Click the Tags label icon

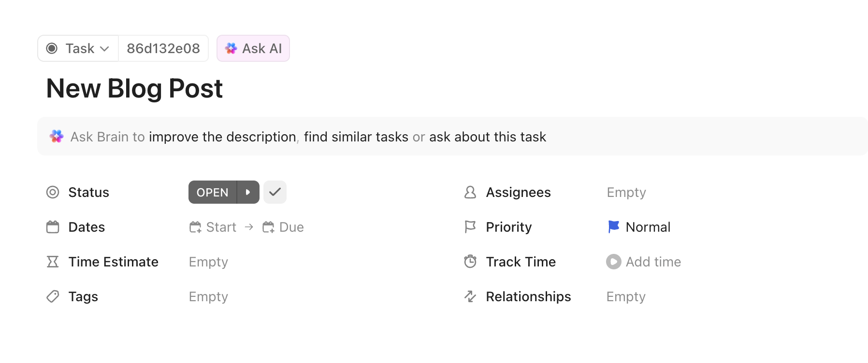(x=53, y=296)
